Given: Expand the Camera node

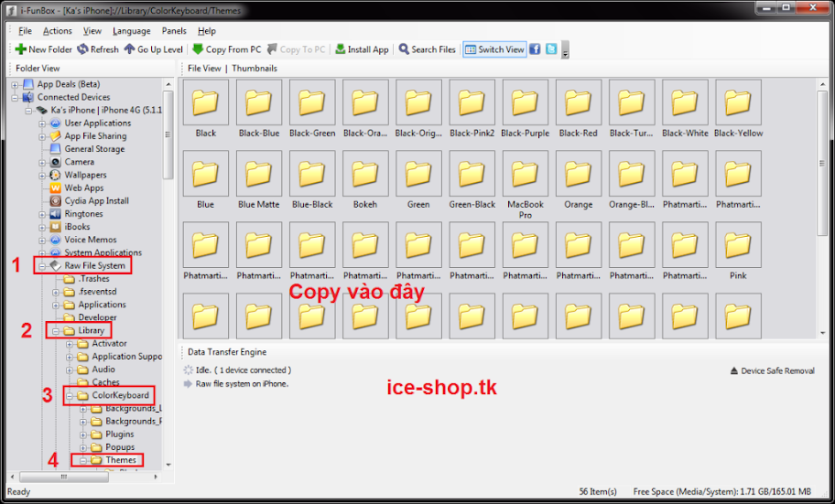Looking at the screenshot, I should coord(42,162).
